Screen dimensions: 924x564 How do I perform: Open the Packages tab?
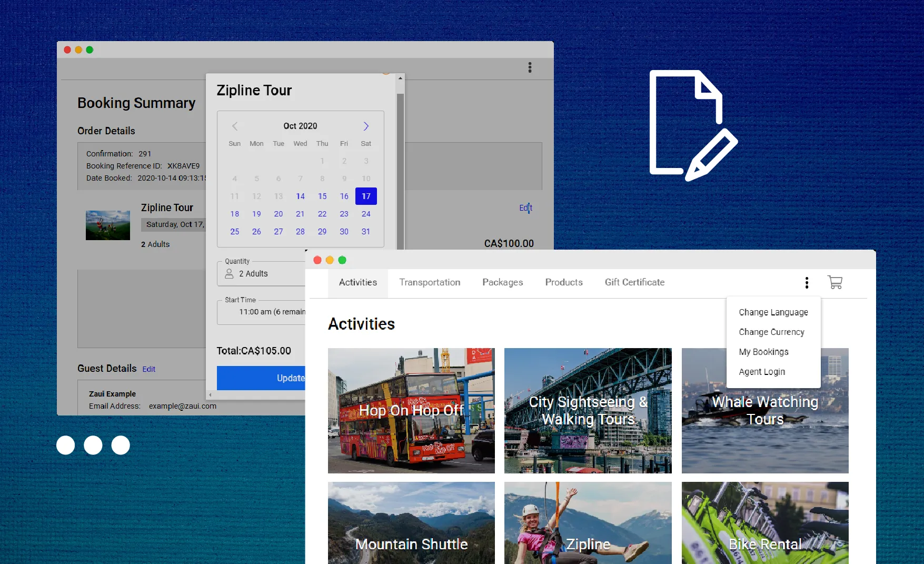(503, 282)
